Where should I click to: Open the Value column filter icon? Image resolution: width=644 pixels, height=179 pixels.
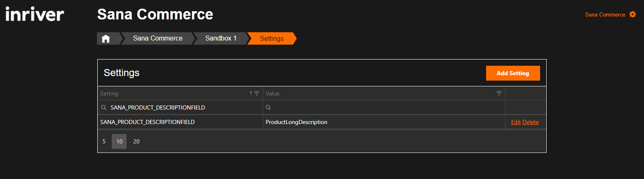(x=499, y=93)
